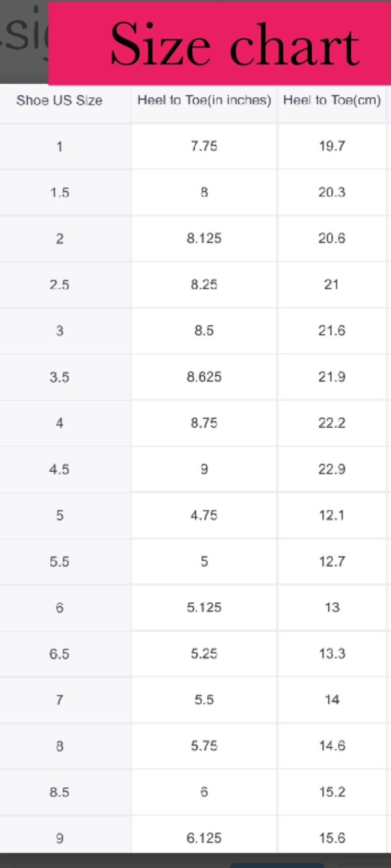Select shoe size 6.5 row label
This screenshot has height=868, width=391.
[60, 654]
